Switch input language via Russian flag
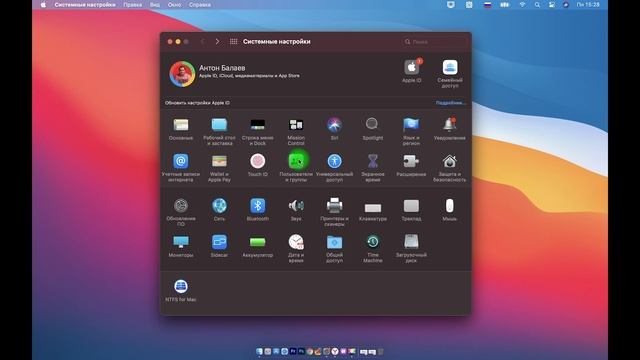The width and height of the screenshot is (640, 360). 487,5
